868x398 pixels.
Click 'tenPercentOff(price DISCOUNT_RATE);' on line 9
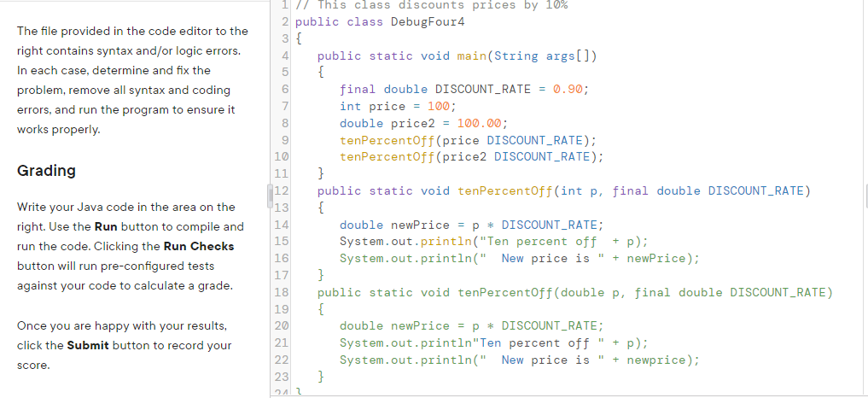(469, 140)
